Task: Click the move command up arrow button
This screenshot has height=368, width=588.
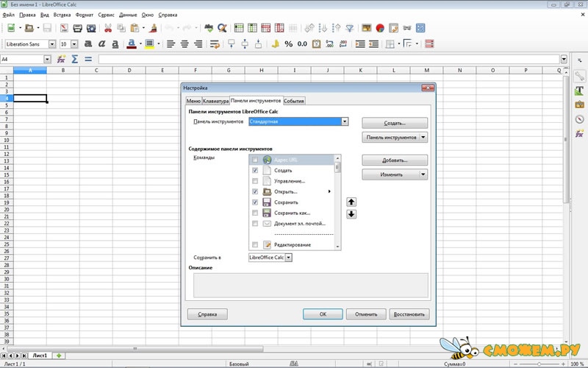Action: coord(351,202)
